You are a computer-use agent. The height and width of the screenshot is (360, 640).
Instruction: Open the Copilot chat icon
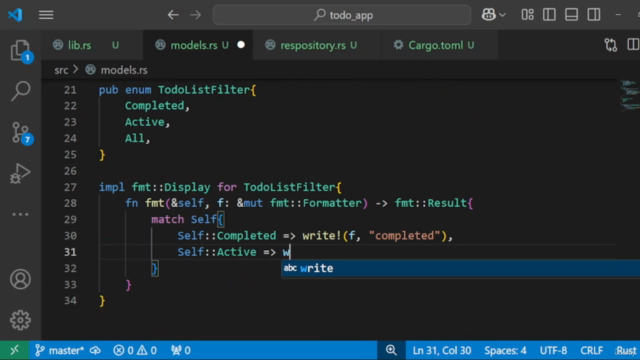coord(489,15)
